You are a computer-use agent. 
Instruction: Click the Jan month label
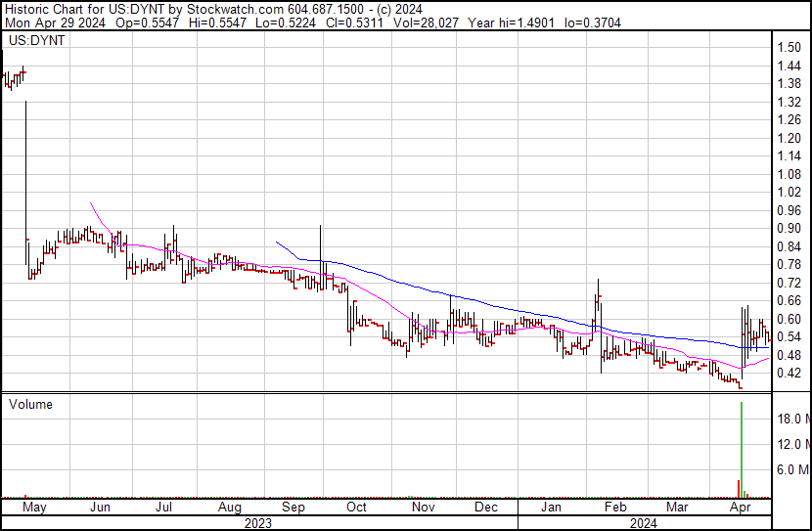click(x=551, y=508)
